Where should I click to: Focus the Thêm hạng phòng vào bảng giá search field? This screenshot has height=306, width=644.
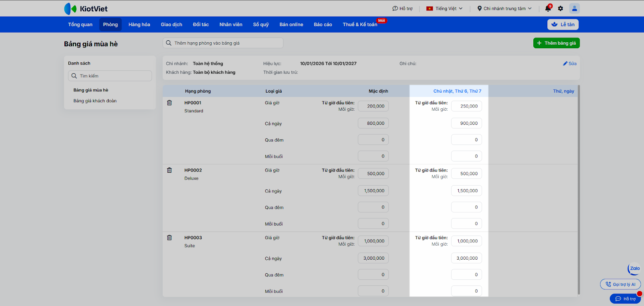click(223, 43)
